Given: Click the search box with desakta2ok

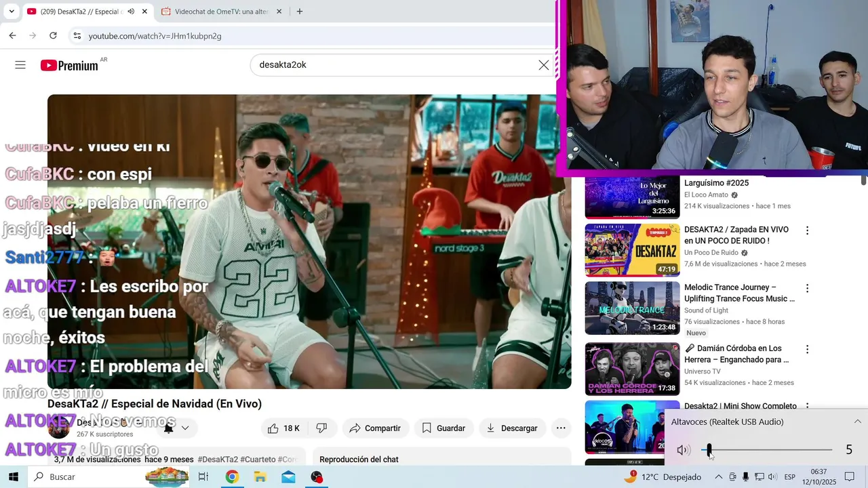Looking at the screenshot, I should point(393,65).
